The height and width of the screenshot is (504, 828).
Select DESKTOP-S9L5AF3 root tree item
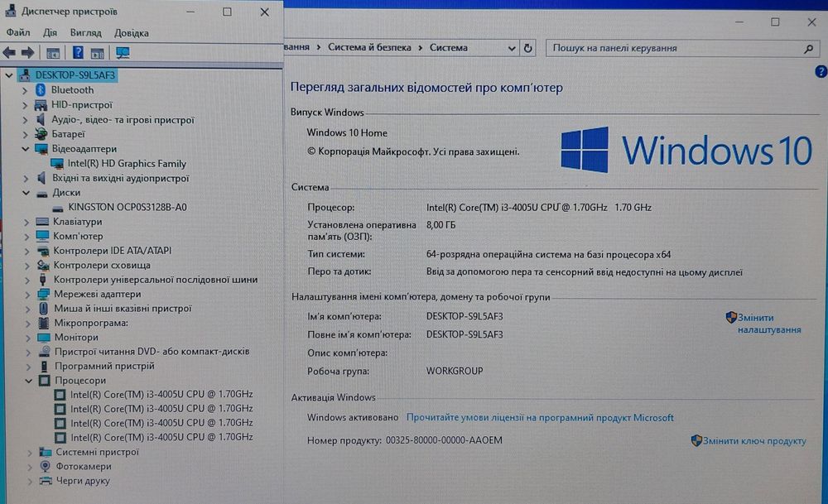pyautogui.click(x=75, y=75)
